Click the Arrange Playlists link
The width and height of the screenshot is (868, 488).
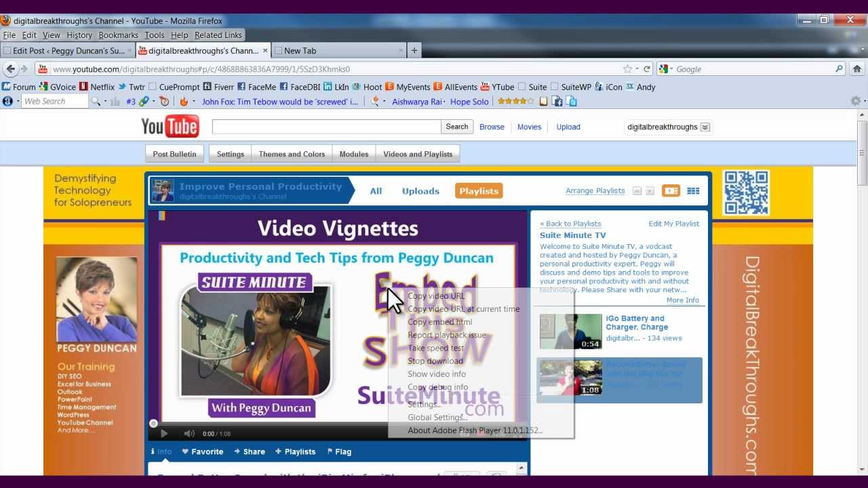tap(595, 190)
